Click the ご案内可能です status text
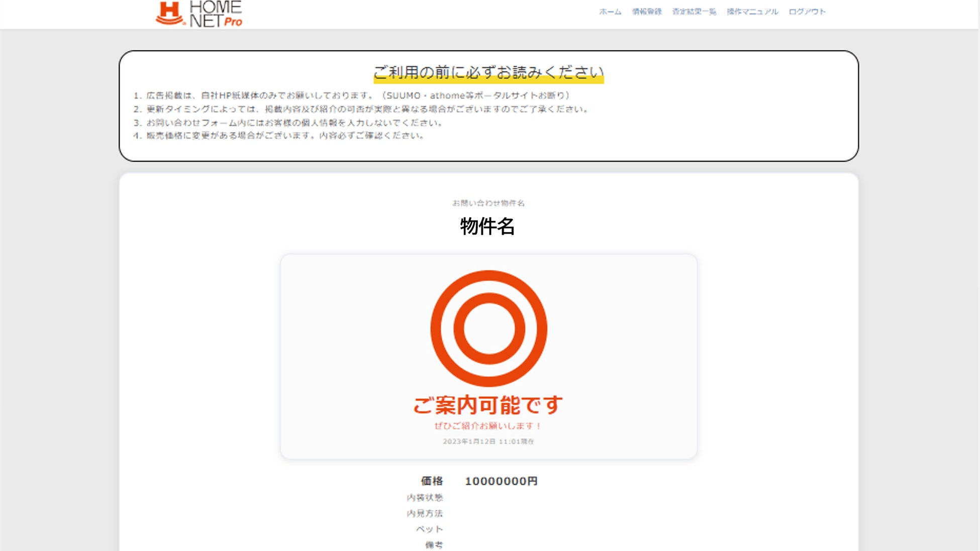The image size is (980, 551). click(x=487, y=405)
